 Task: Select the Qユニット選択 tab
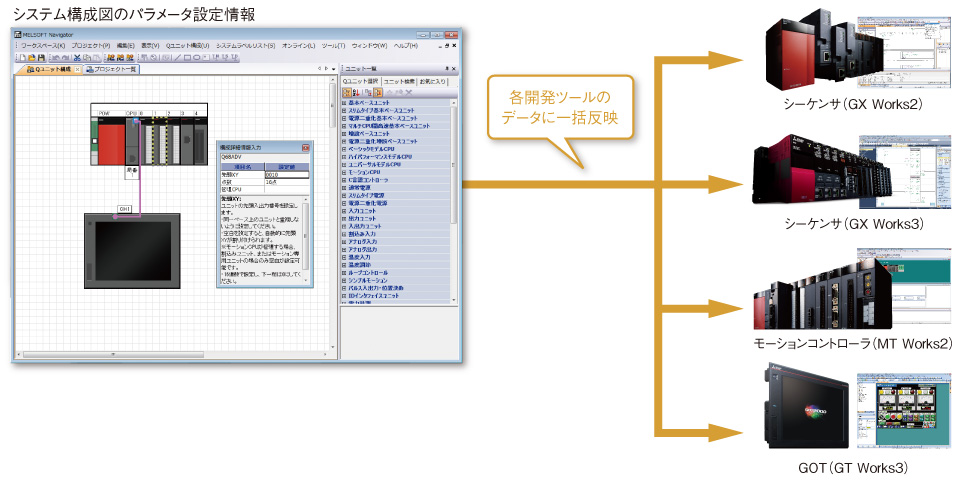(x=361, y=81)
